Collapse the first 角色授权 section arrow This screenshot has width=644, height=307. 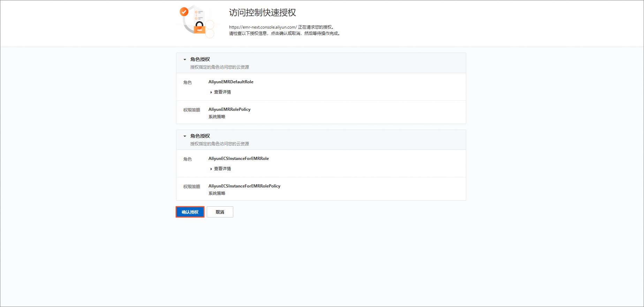[x=185, y=60]
